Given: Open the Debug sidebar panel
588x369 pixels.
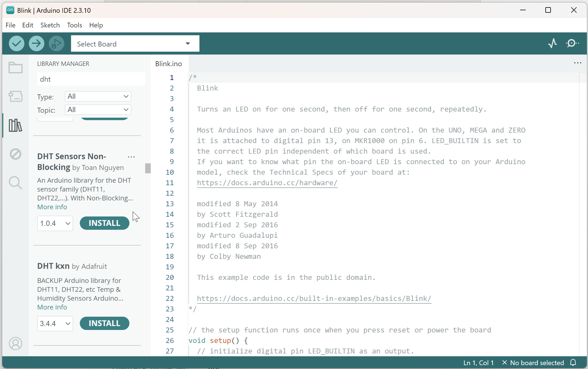Looking at the screenshot, I should point(16,154).
